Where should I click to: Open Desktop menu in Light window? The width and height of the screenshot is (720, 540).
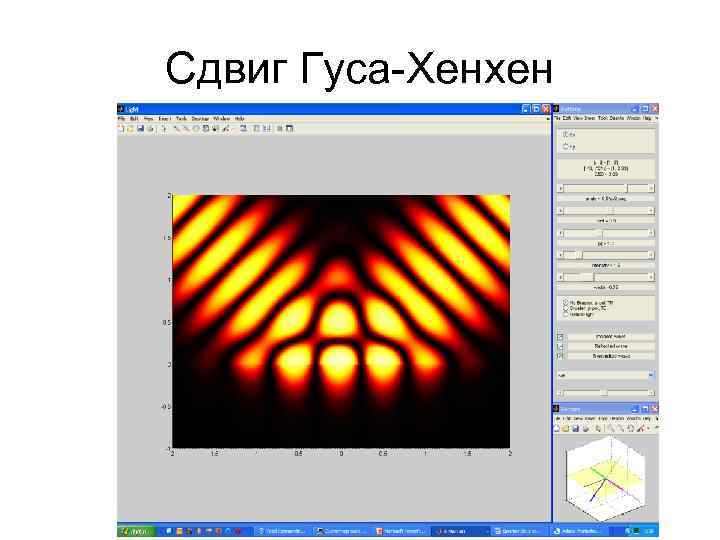pos(200,118)
